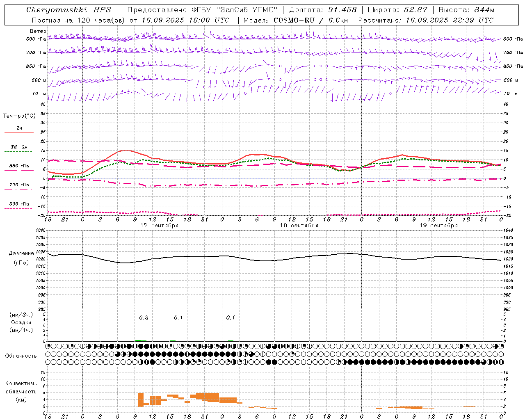Click the Долгота: 91.458 value
This screenshot has height=420, width=525.
323,10
